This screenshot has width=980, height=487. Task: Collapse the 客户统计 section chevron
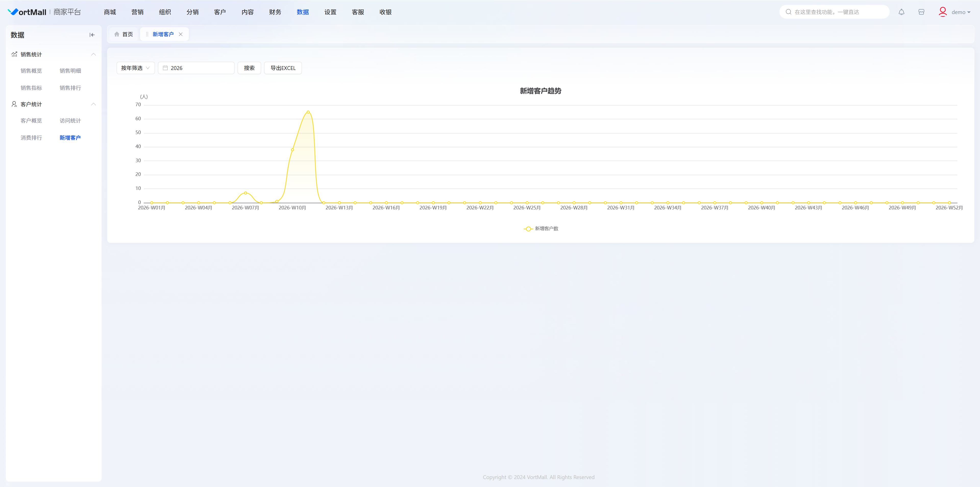tap(94, 104)
